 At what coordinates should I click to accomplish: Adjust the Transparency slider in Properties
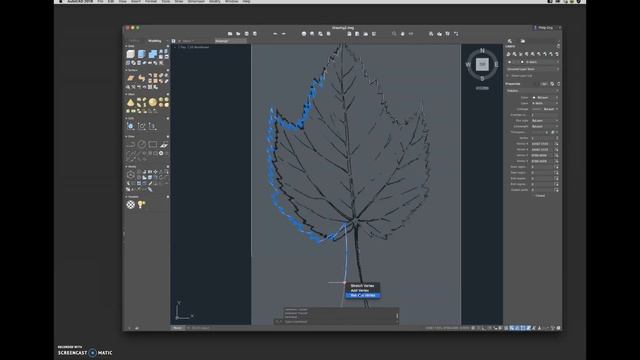coord(541,132)
